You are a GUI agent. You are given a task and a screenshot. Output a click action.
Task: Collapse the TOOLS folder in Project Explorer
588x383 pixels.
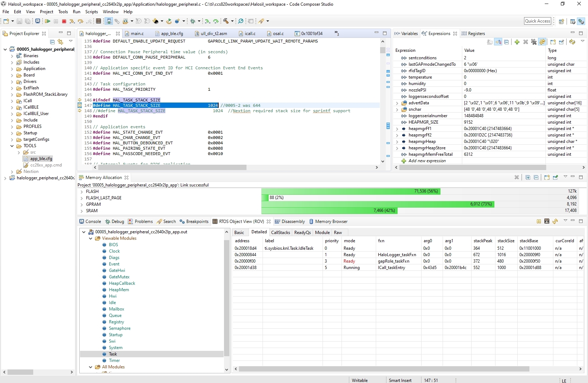(x=12, y=146)
